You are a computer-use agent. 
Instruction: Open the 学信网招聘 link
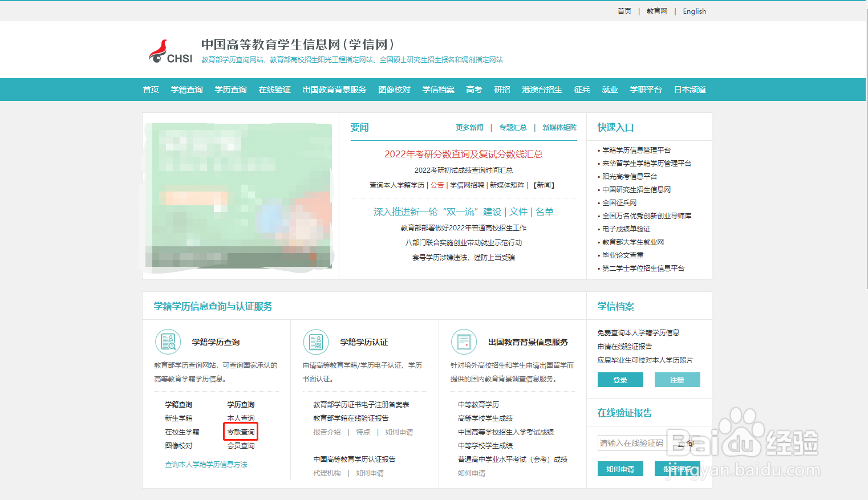(467, 185)
